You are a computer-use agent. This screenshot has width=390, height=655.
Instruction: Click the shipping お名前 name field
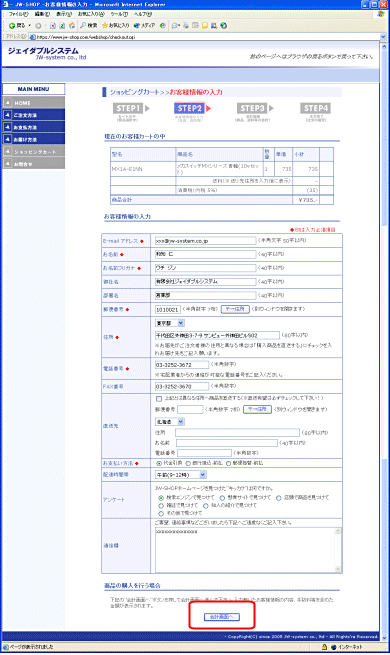[227, 443]
